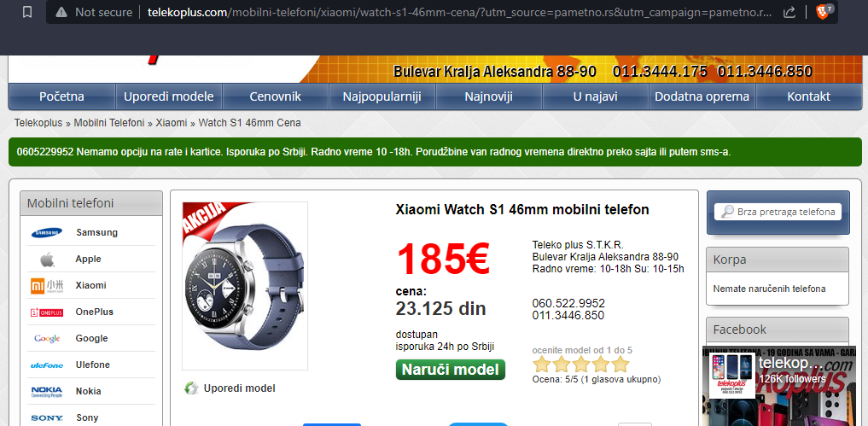The height and width of the screenshot is (426, 868).
Task: Click the Brza pretraga telefona search field
Action: pos(778,212)
